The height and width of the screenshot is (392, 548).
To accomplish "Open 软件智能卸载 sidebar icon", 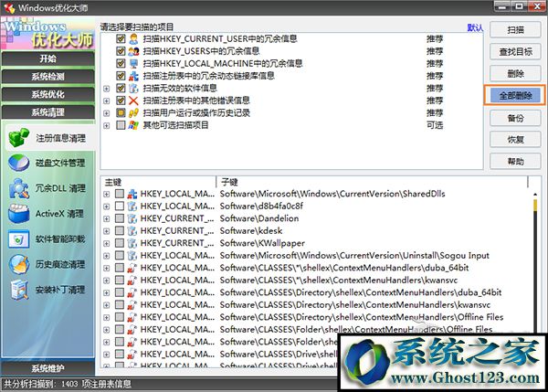I will pyautogui.click(x=18, y=239).
